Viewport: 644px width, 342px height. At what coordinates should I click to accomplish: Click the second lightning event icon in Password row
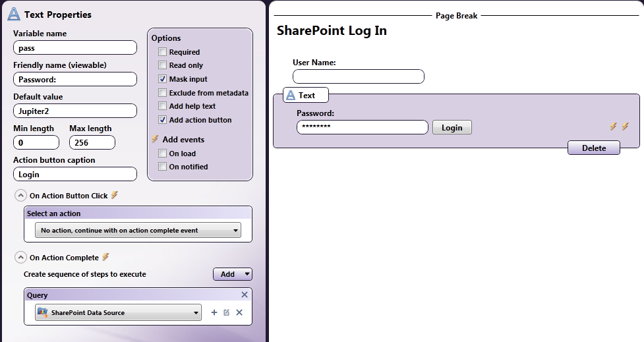pyautogui.click(x=625, y=127)
